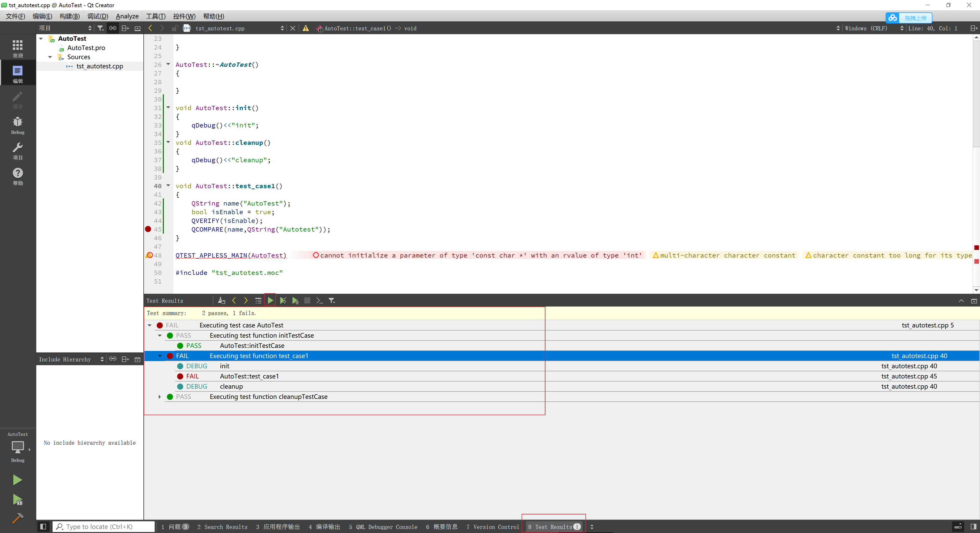Expand the cleanupTestCase test function row
This screenshot has height=533, width=980.
[160, 397]
